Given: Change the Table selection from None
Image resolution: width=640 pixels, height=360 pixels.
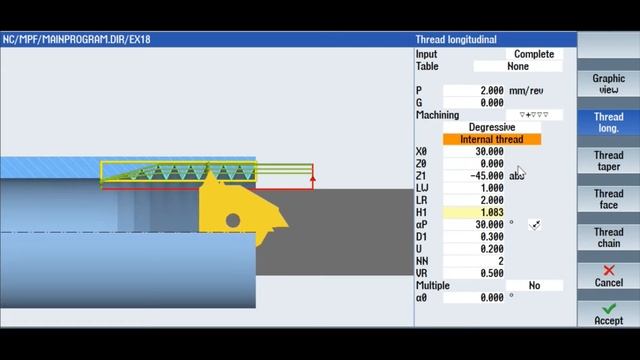Looking at the screenshot, I should pos(518,66).
